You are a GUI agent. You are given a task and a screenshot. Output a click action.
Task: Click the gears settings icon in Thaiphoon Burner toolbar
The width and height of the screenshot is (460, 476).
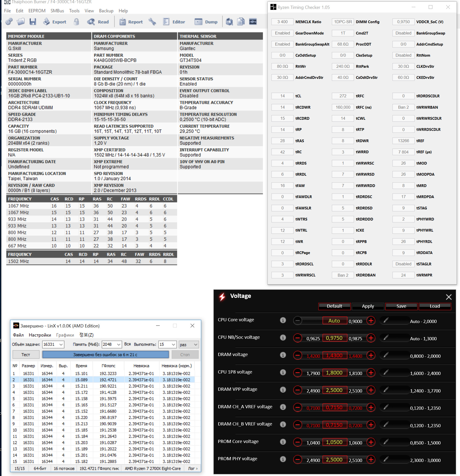tap(9, 22)
